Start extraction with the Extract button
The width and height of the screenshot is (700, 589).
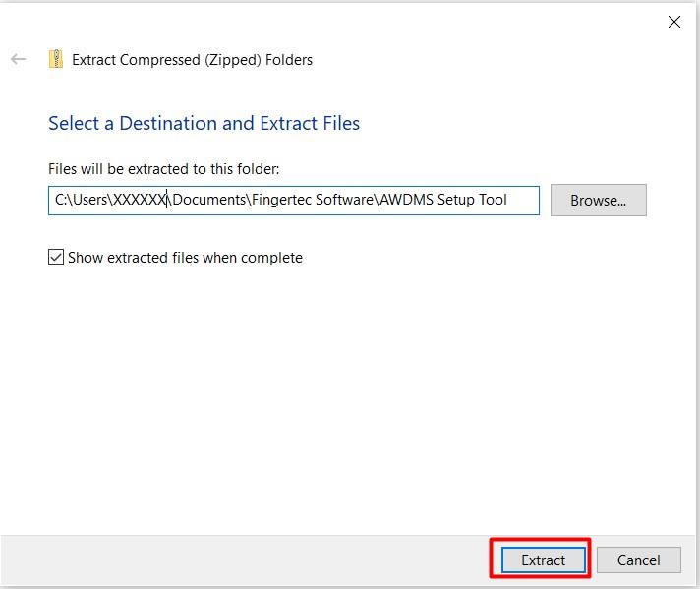click(544, 560)
